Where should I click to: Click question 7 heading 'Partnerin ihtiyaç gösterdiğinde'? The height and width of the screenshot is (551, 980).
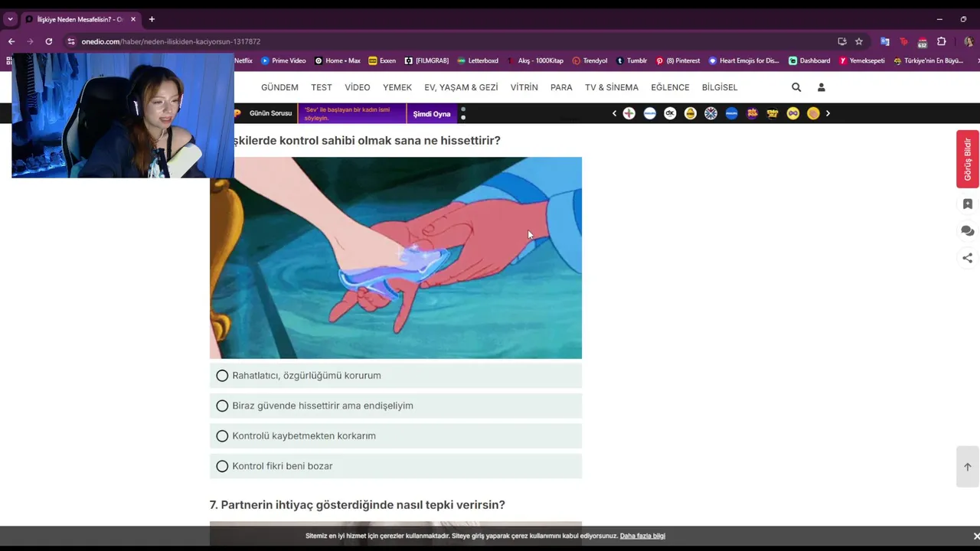coord(358,505)
